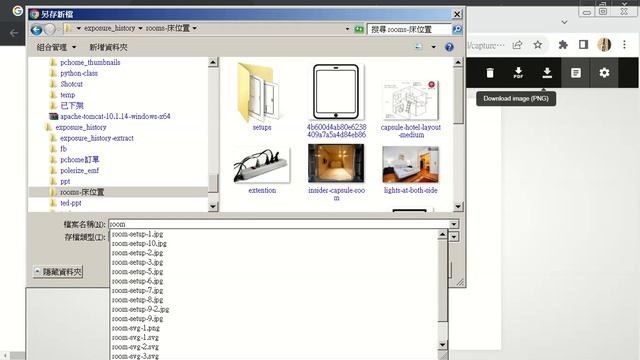Select temp folder in tree

(67, 95)
